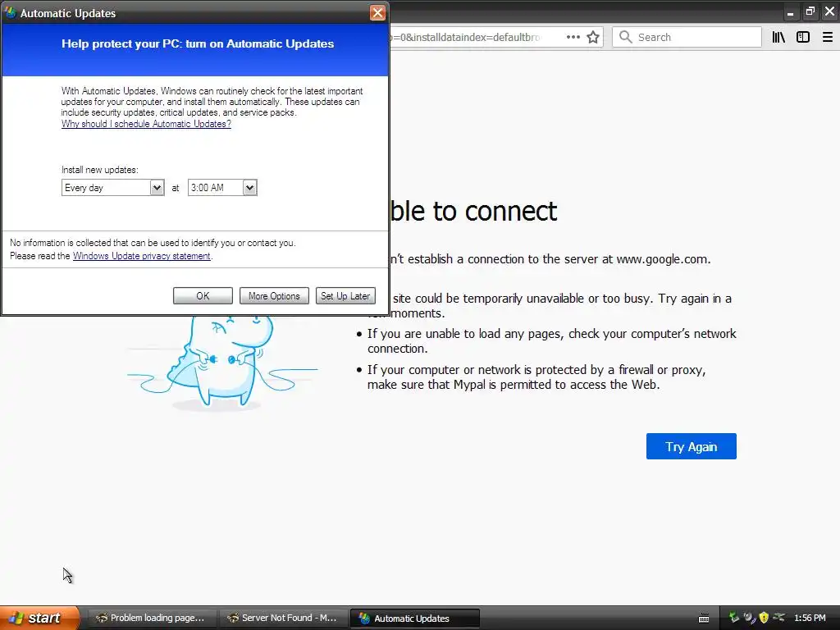Click the dinosaur illustration on error page

pyautogui.click(x=222, y=363)
